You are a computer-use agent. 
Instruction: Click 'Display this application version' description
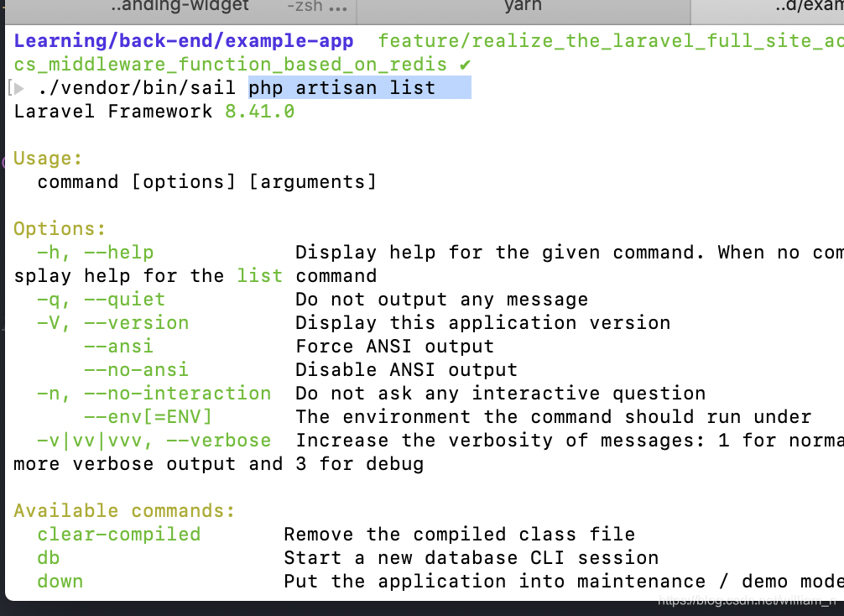[482, 323]
